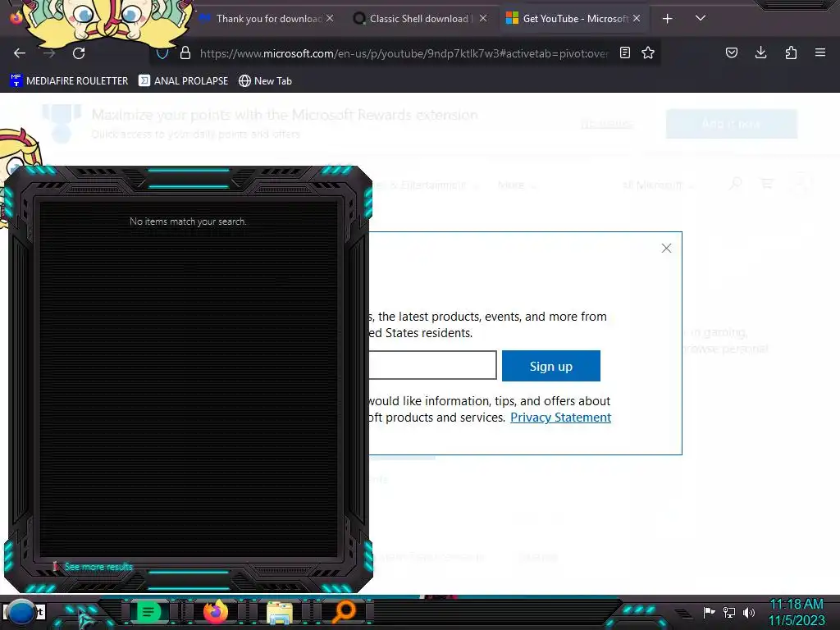The width and height of the screenshot is (840, 630).
Task: Save page to Pocket icon
Action: click(732, 52)
